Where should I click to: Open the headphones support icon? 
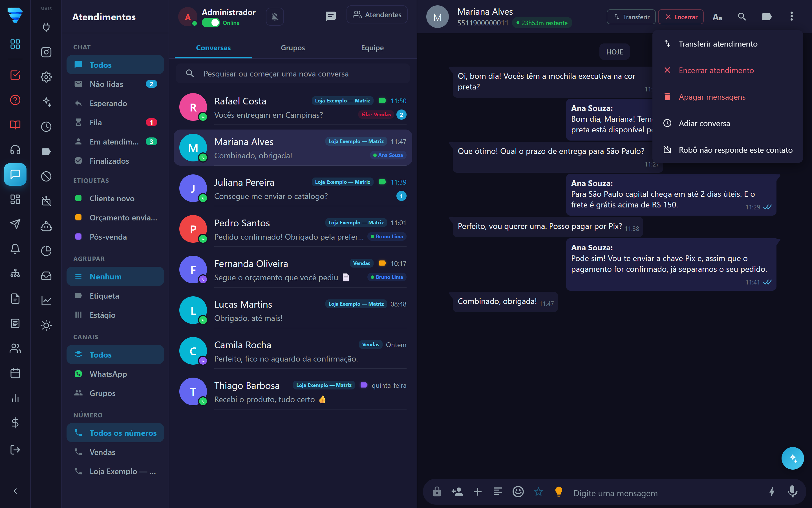point(15,150)
